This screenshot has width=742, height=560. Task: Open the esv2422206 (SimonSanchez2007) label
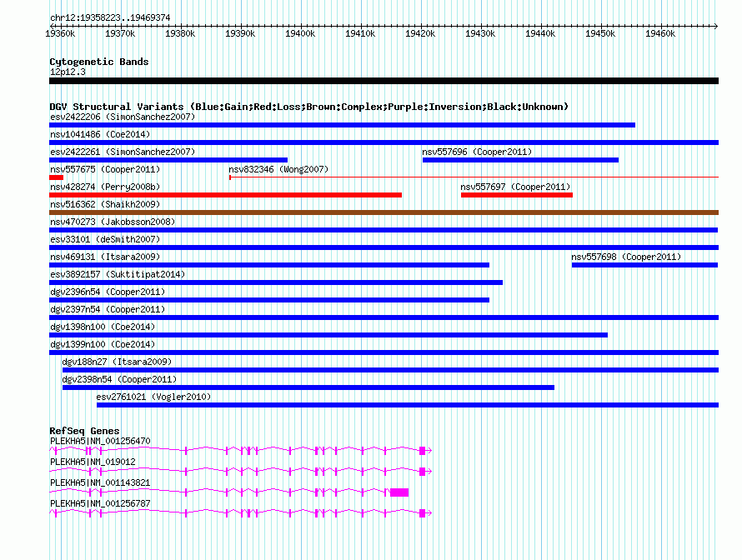123,117
